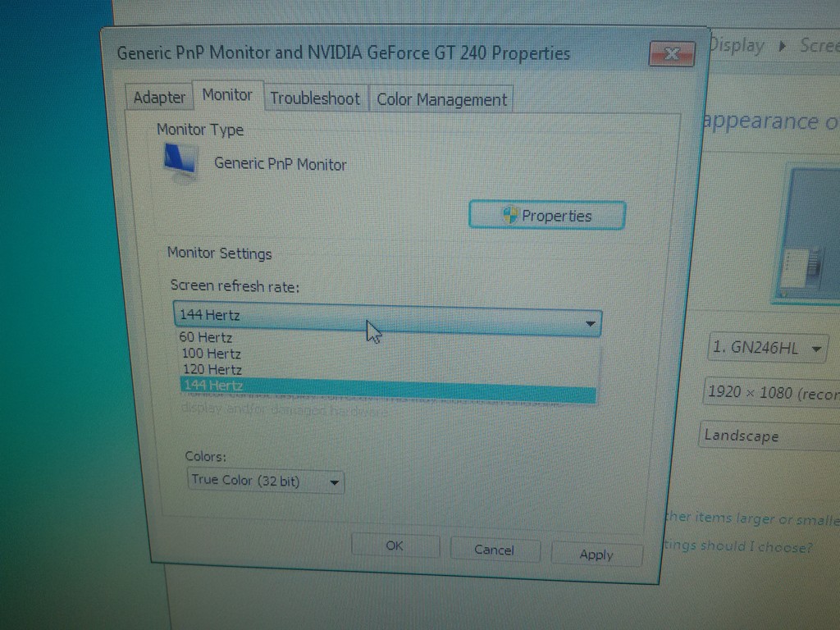
Task: Select the Monitor tab
Action: 227,95
